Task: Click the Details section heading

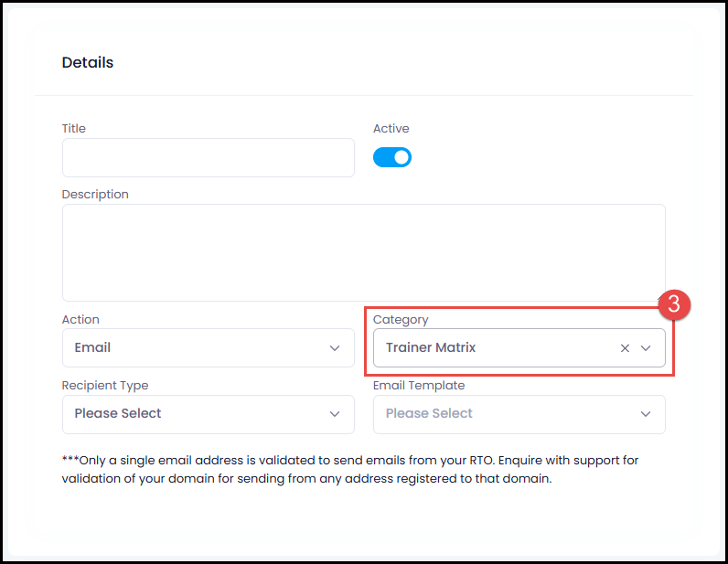Action: pos(87,63)
